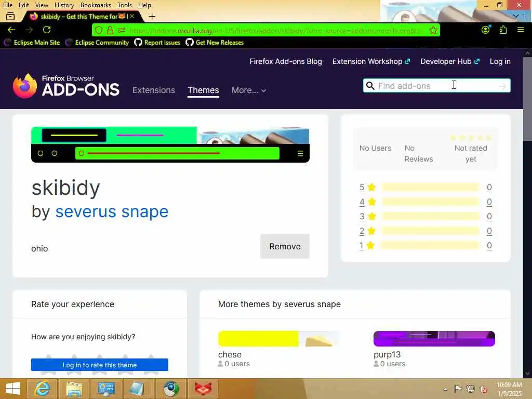Expand the list all tabs arrow
Image resolution: width=532 pixels, height=399 pixels.
coord(516,16)
